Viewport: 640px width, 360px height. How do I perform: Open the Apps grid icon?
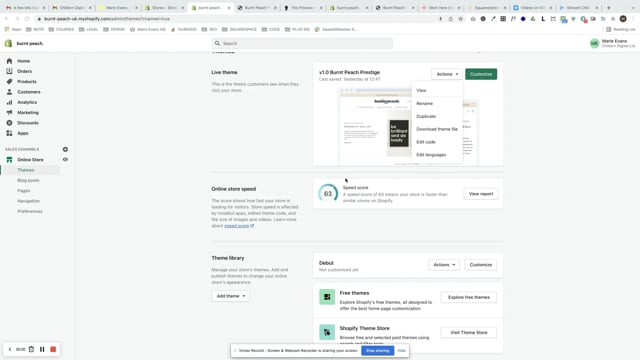click(x=9, y=133)
